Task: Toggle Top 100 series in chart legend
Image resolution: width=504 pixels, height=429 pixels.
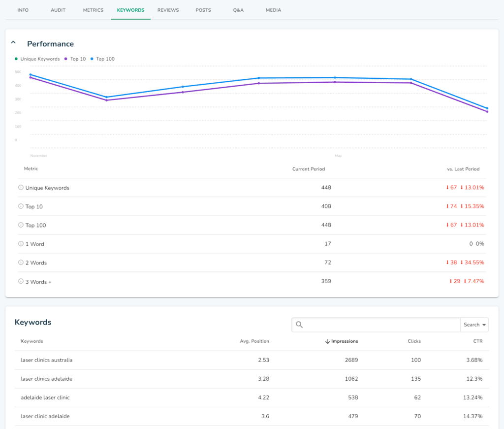Action: coord(102,59)
